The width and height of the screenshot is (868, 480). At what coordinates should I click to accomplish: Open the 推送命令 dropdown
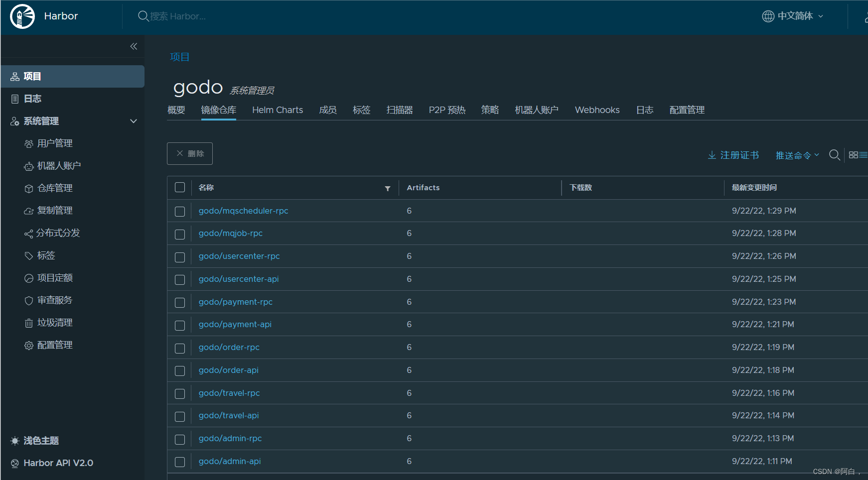pos(797,155)
